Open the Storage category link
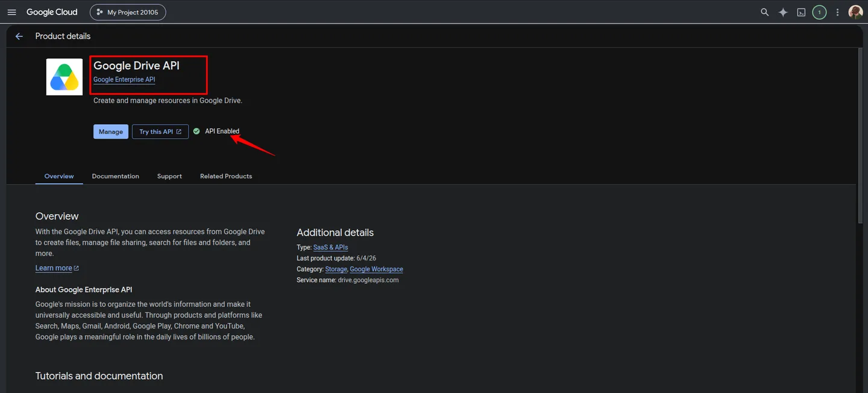The image size is (868, 393). [x=336, y=269]
